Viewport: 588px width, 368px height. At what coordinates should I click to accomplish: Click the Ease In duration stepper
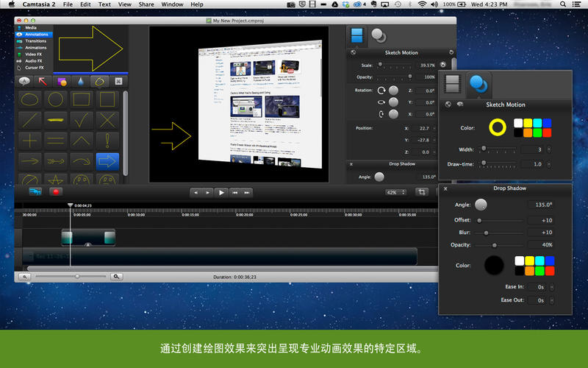pos(552,286)
